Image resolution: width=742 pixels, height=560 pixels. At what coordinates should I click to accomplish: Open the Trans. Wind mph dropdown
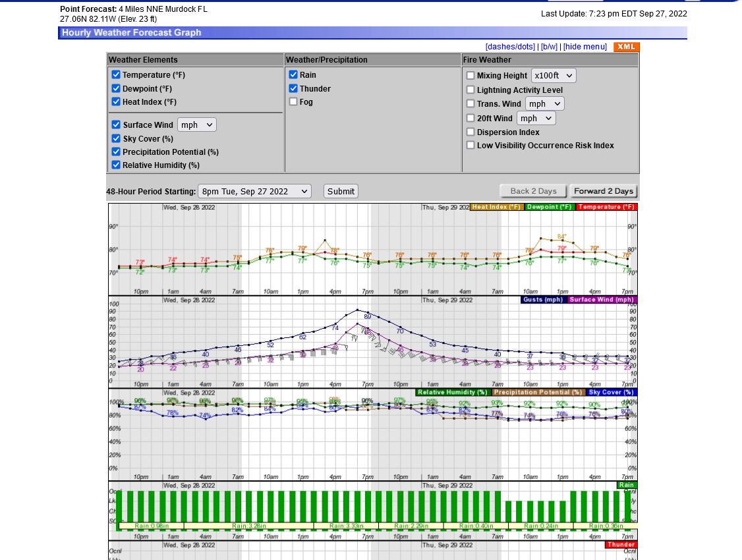[545, 104]
